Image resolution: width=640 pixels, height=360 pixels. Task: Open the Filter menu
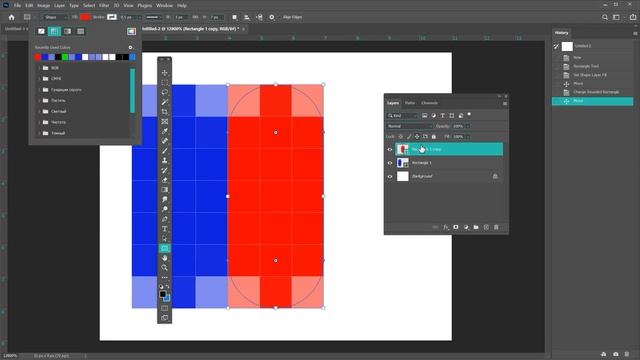coord(104,6)
